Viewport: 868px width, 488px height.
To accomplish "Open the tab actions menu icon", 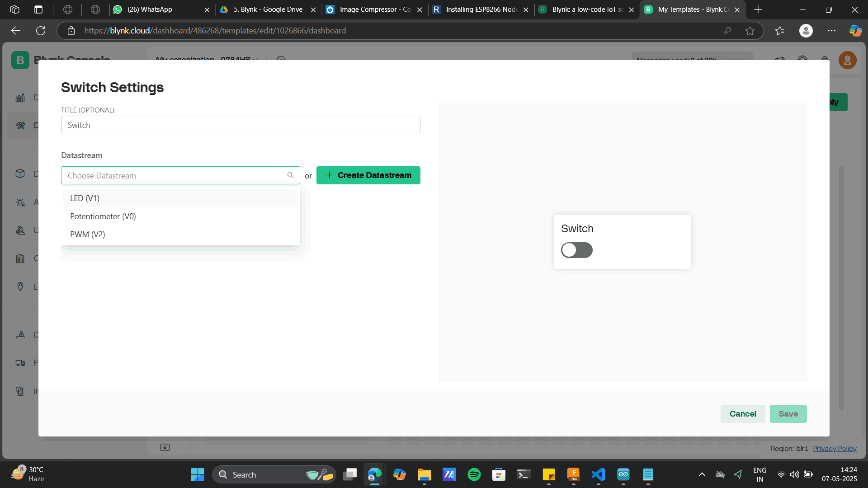I will 38,9.
